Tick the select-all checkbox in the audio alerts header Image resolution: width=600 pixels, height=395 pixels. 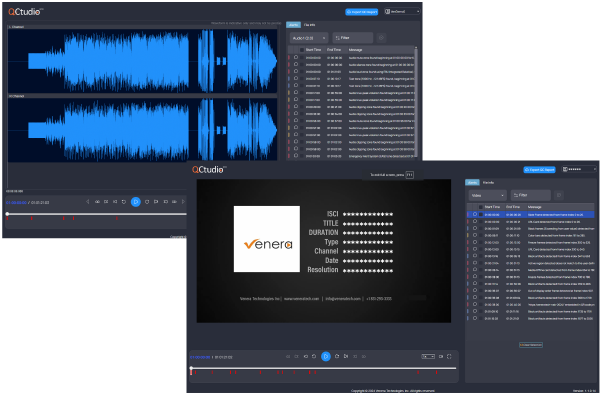click(302, 50)
